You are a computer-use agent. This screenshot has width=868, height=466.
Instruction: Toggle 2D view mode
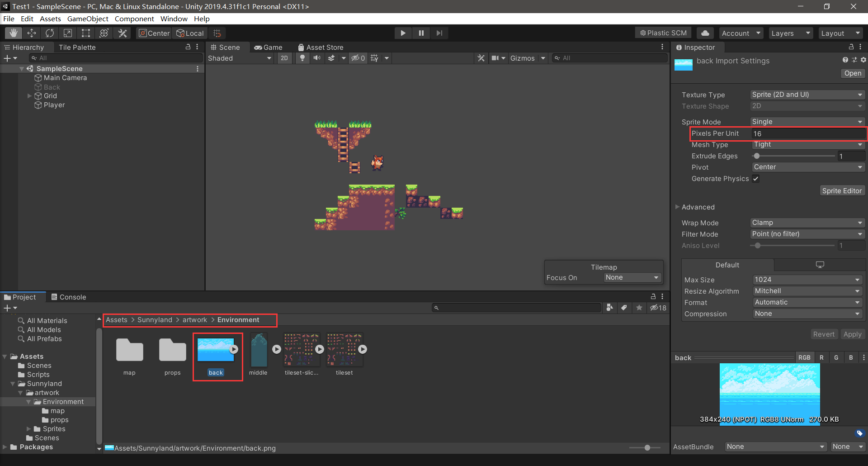tap(284, 58)
